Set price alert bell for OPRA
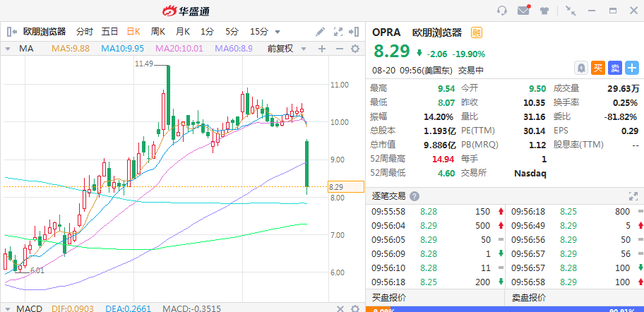The height and width of the screenshot is (312, 644). pos(580,68)
